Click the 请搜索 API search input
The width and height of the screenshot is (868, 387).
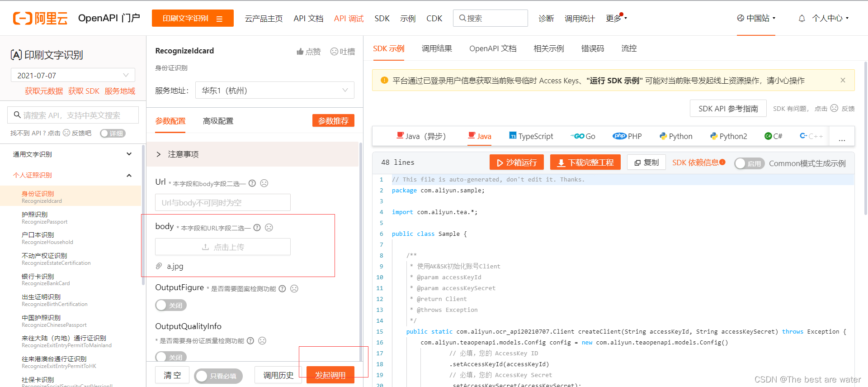click(x=73, y=115)
